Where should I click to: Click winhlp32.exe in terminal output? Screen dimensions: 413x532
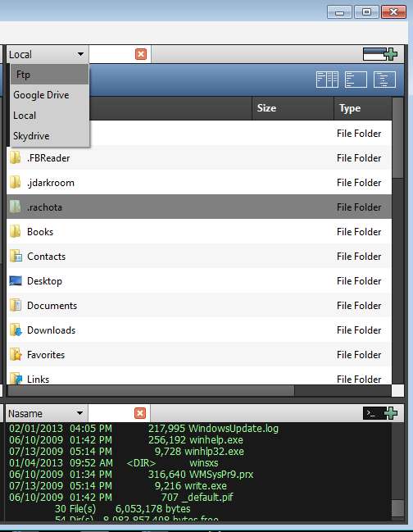click(x=215, y=451)
